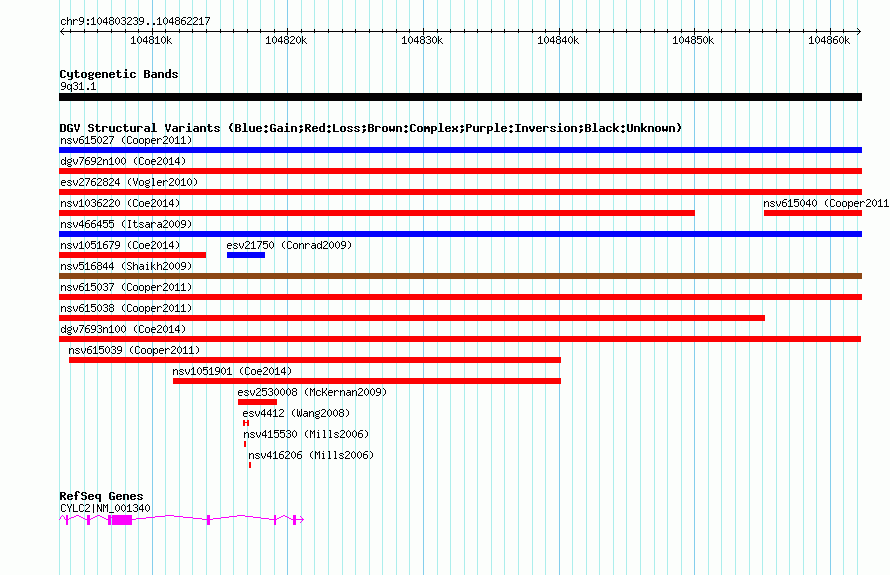Open the nsv1036220 (Coe2014) label

click(120, 203)
